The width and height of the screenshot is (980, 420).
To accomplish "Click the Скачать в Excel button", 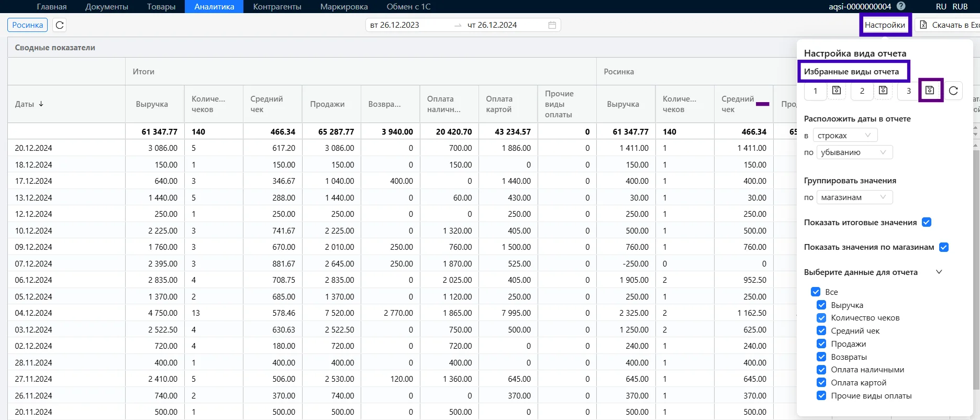I will pos(948,25).
